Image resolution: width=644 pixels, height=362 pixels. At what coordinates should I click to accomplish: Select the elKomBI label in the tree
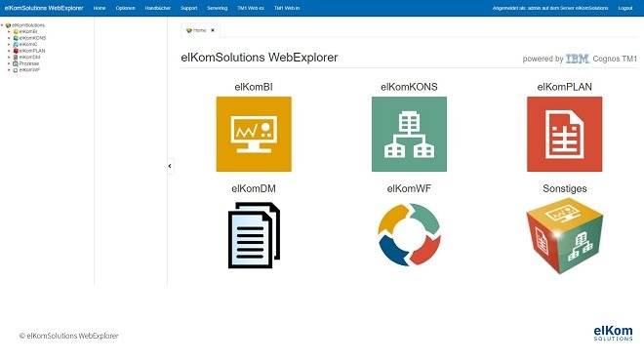[x=28, y=31]
